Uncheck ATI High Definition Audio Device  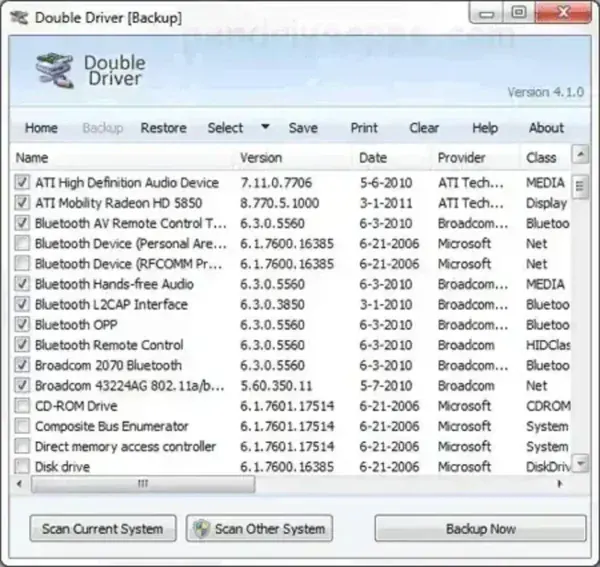tap(22, 182)
